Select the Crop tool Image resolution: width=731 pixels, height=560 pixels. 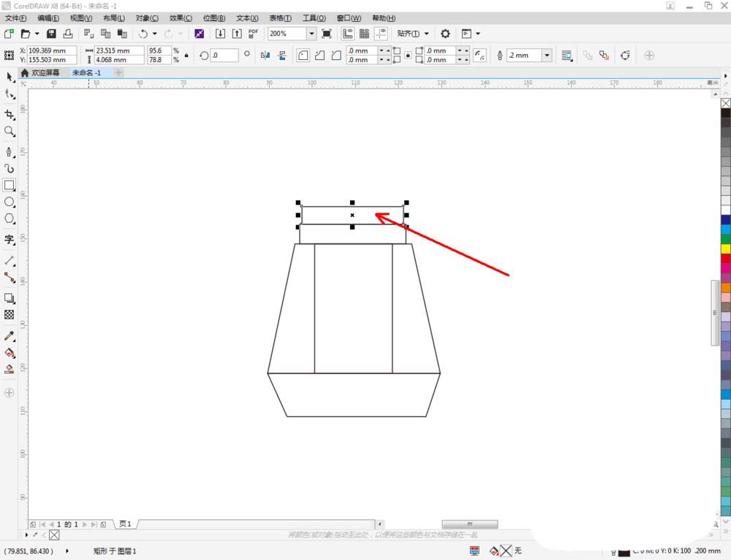[x=10, y=115]
